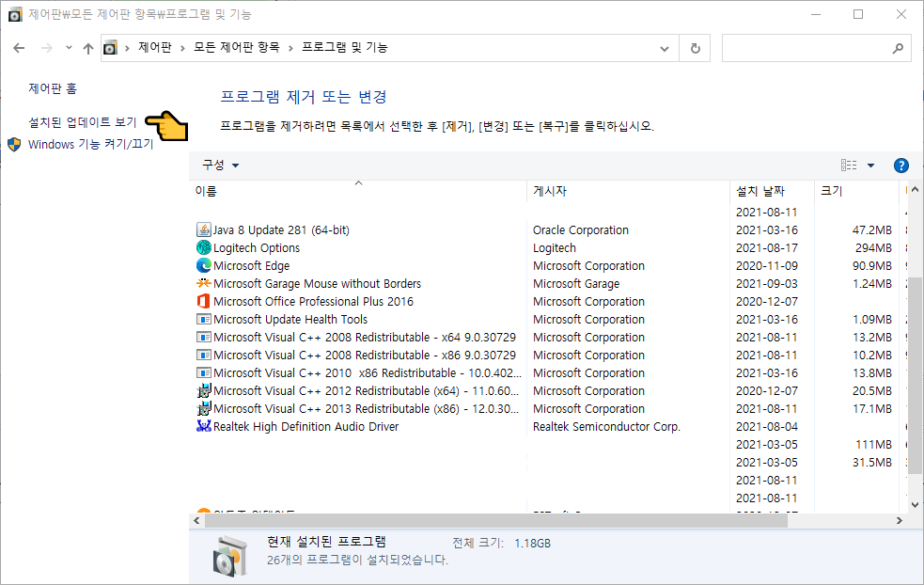
Task: Select the Java 8 Update 281 (64-bit) row
Action: point(547,230)
